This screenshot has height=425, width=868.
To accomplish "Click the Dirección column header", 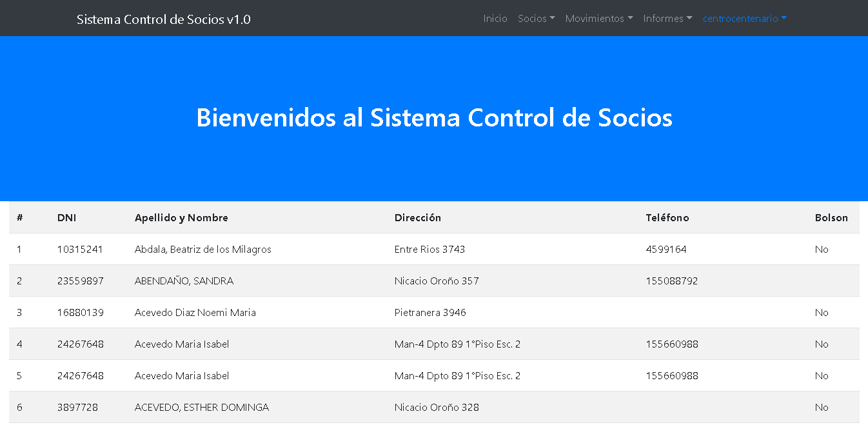I will (417, 218).
